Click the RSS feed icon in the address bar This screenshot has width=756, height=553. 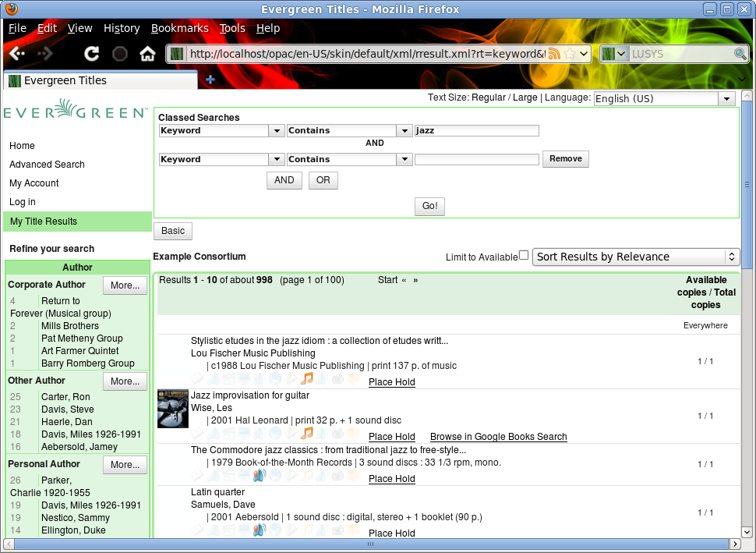pos(553,53)
